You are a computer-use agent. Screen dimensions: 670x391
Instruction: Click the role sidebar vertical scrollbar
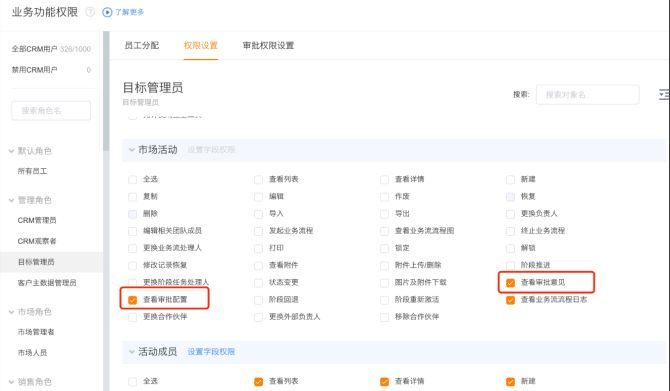106,91
